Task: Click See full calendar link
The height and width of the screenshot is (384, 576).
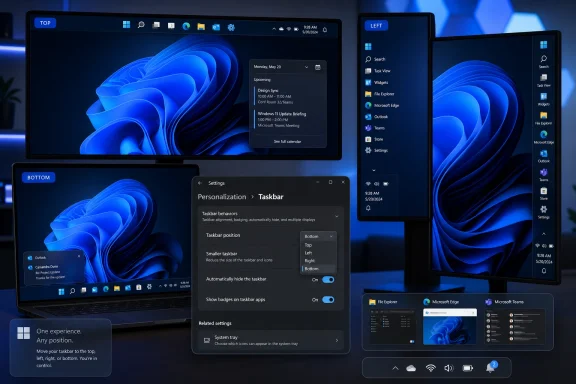Action: point(287,141)
